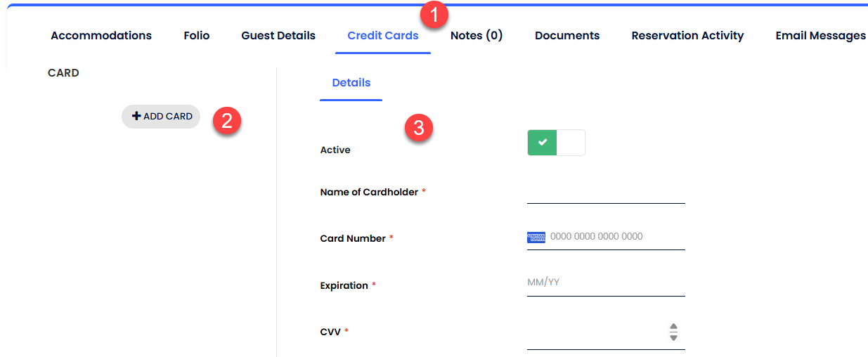
Task: Select the Credit Cards tab
Action: coord(383,35)
